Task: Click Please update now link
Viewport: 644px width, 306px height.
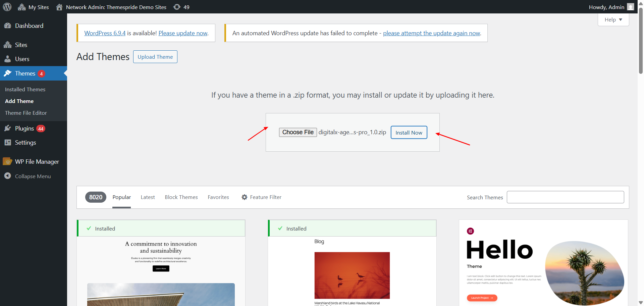Action: pos(183,33)
